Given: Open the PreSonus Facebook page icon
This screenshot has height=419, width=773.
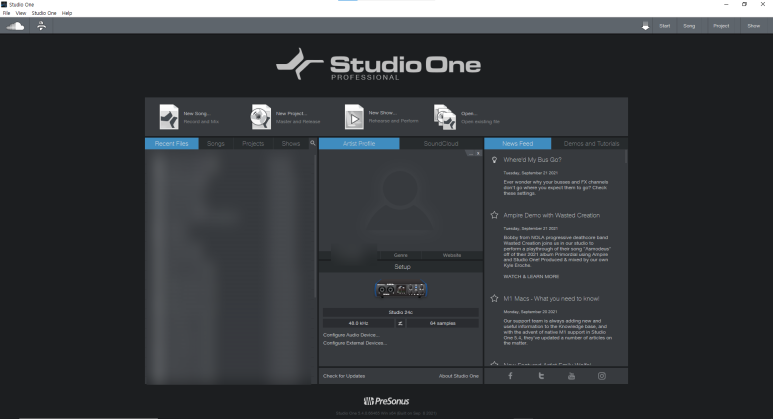Looking at the screenshot, I should tap(510, 376).
